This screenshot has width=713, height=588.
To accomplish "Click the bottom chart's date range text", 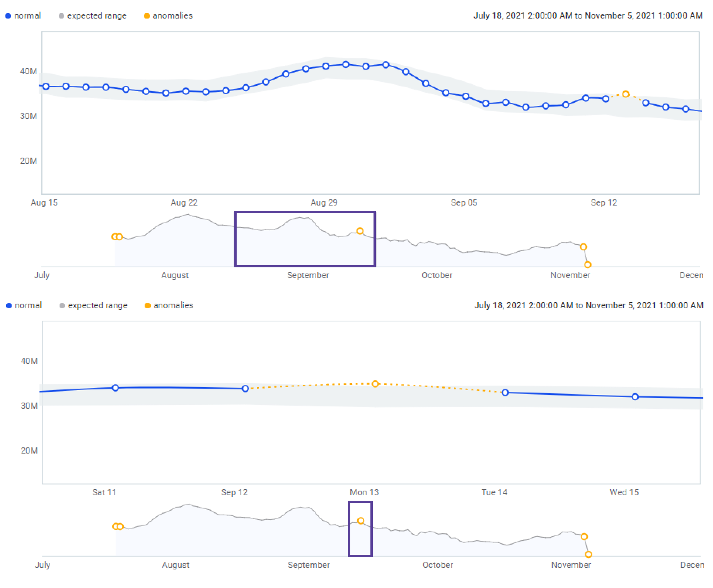I will click(x=588, y=306).
